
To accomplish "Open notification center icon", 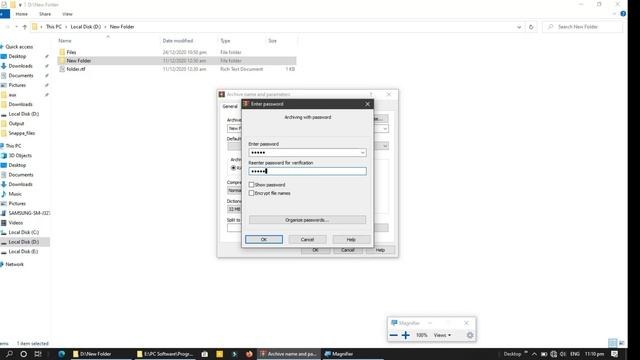I will click(615, 354).
